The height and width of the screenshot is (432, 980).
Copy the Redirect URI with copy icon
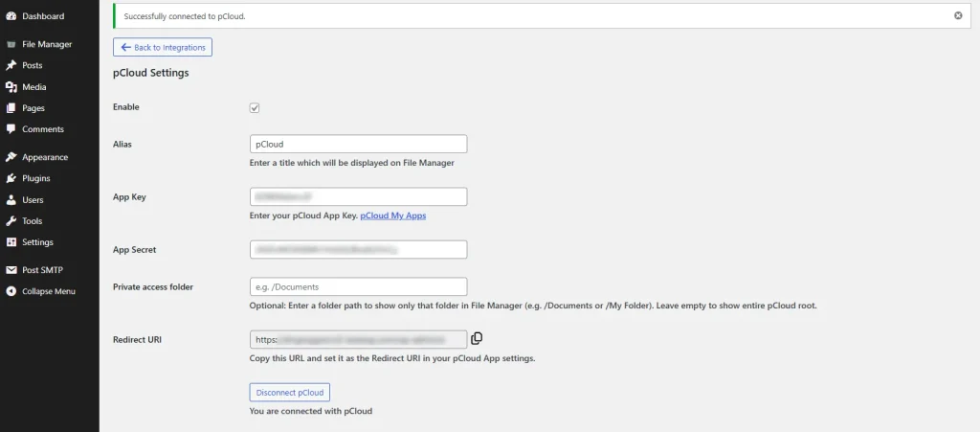(x=477, y=338)
